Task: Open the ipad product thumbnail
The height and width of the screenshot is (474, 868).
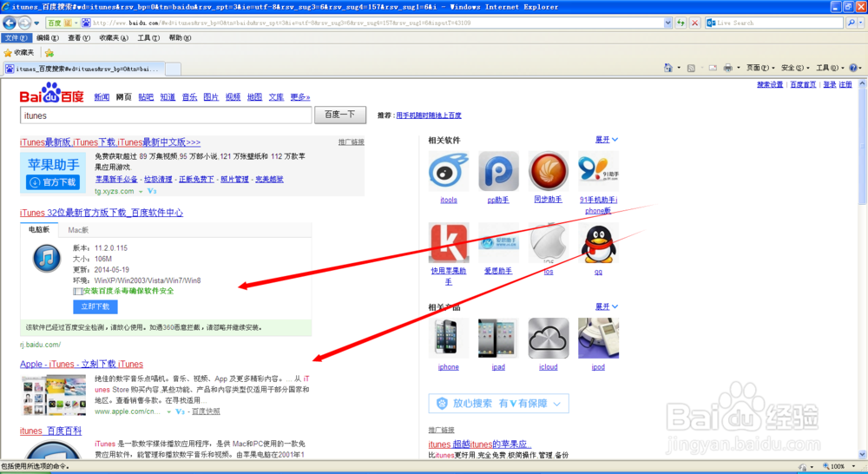Action: tap(498, 338)
